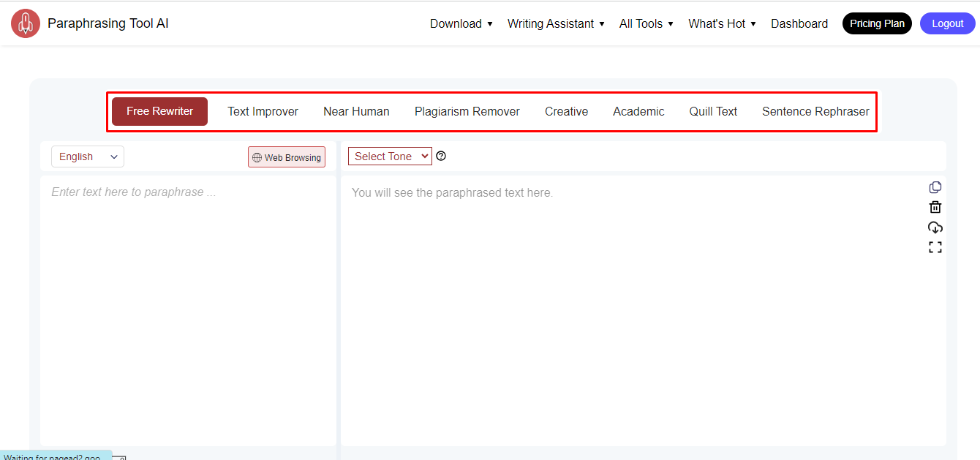Screen dimensions: 980x460
Task: Click the Pricing Plan button
Action: (x=877, y=23)
